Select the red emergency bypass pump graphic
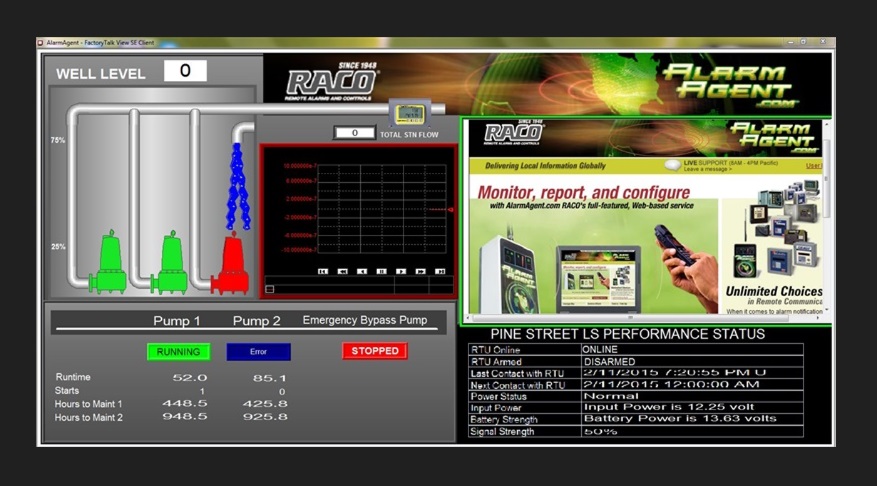Image resolution: width=877 pixels, height=486 pixels. point(231,263)
